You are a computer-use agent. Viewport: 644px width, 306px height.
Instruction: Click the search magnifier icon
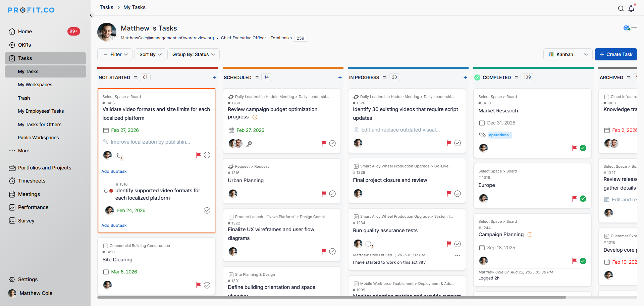pyautogui.click(x=621, y=9)
